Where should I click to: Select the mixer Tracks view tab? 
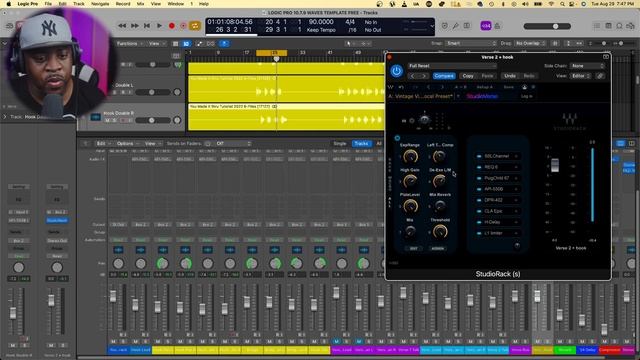point(361,144)
